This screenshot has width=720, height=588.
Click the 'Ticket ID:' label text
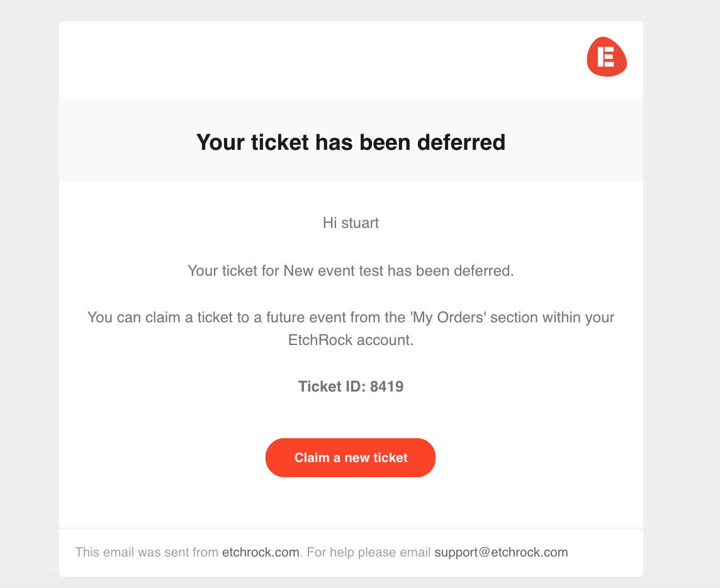tap(332, 387)
